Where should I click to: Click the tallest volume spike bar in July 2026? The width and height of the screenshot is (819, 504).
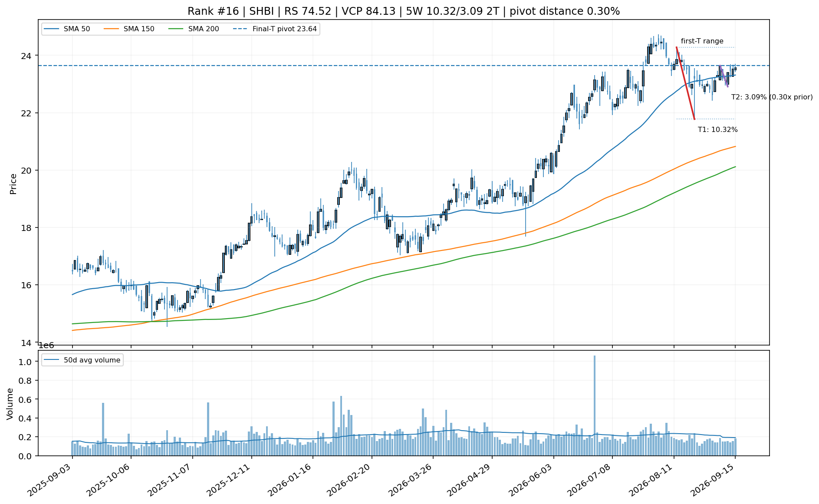click(x=595, y=405)
